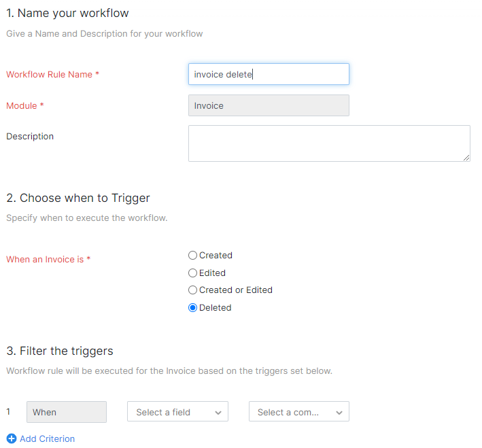Click the Add Criterion link text
Screen dimensions: 482x448
pos(47,438)
